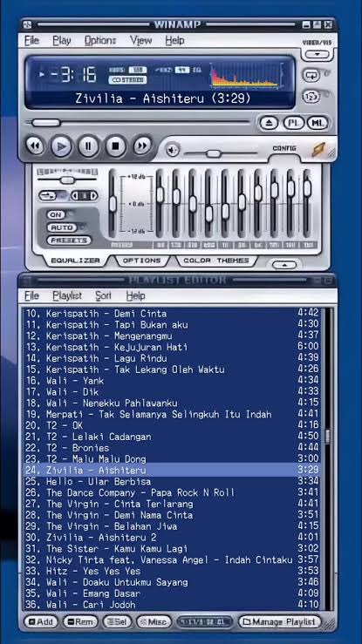362x644 pixels.
Task: Open the equalizer PRESETS menu
Action: [69, 241]
